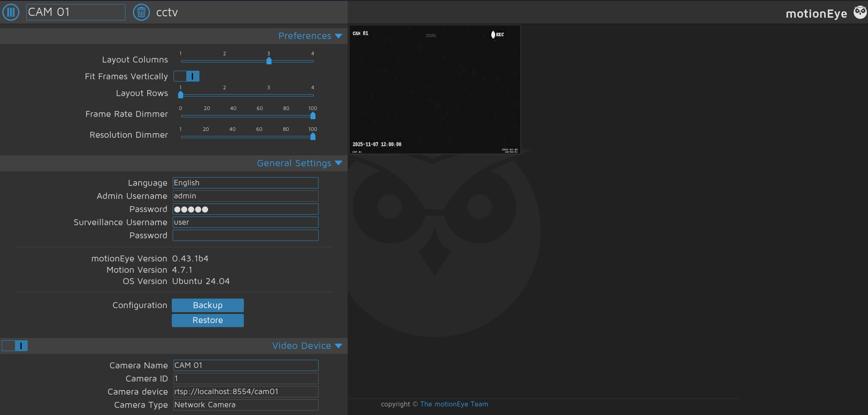Toggle the Video Device enable switch

(15, 346)
